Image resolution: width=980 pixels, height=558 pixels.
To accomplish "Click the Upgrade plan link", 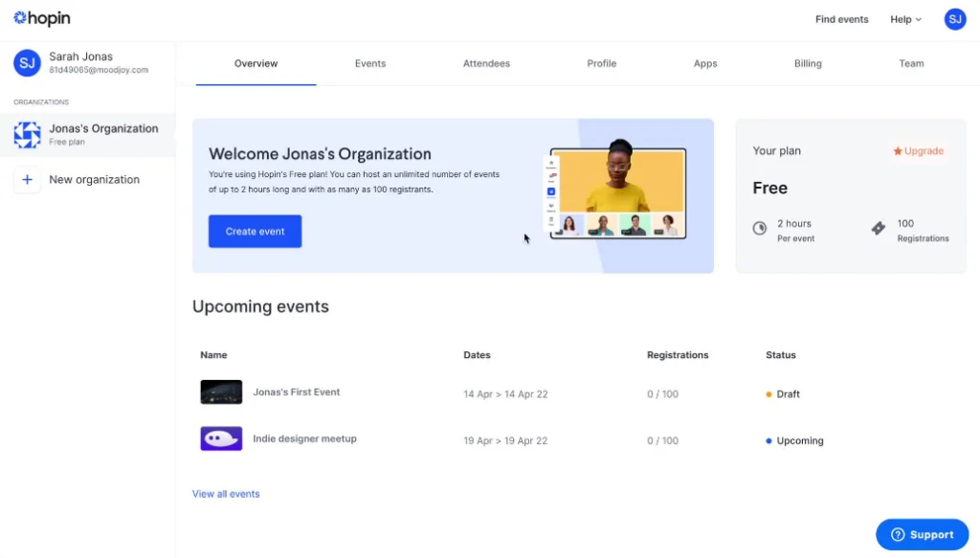I will 918,151.
